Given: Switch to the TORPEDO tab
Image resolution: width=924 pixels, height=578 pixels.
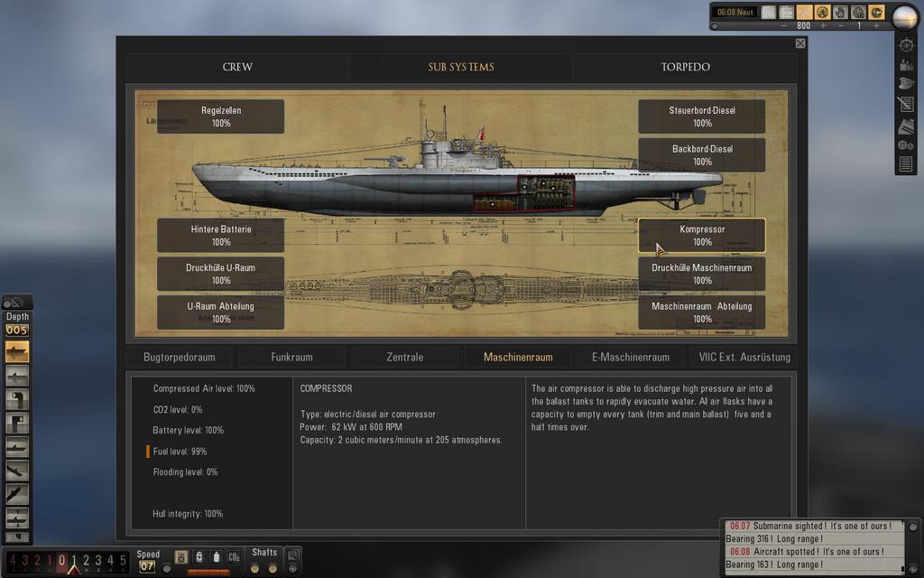Looking at the screenshot, I should point(686,67).
